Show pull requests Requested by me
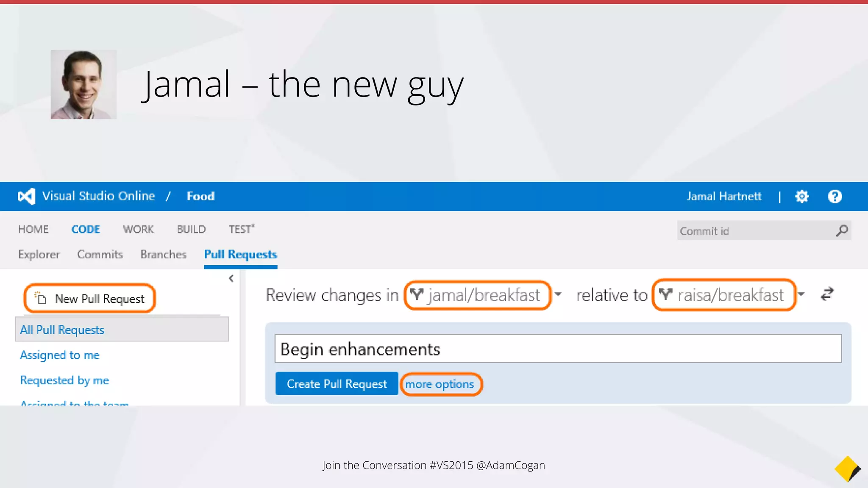Screen dimensions: 868x488 (x=64, y=380)
